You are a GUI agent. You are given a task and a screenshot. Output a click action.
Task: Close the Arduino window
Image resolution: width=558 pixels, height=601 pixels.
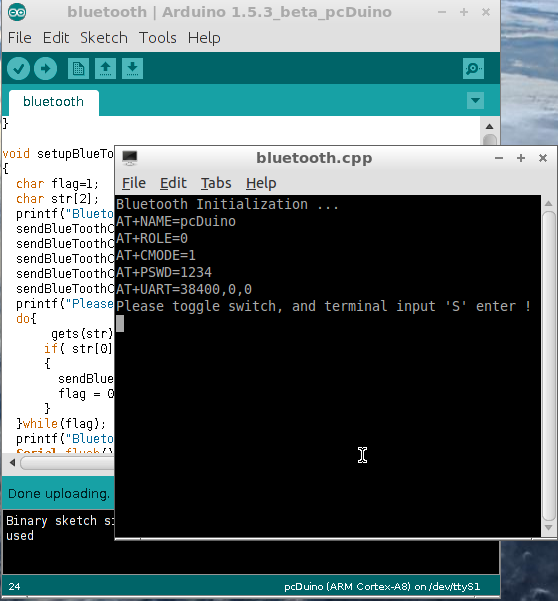(x=486, y=12)
